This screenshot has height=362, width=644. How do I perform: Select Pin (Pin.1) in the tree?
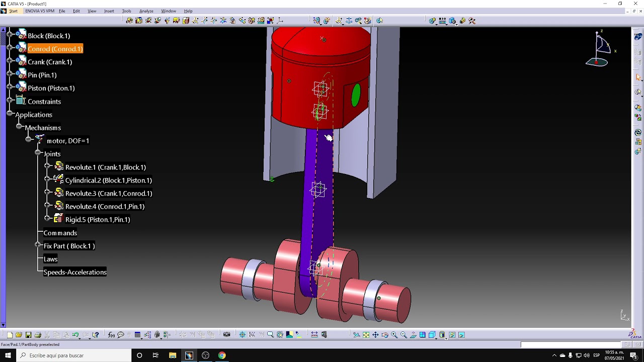tap(42, 75)
